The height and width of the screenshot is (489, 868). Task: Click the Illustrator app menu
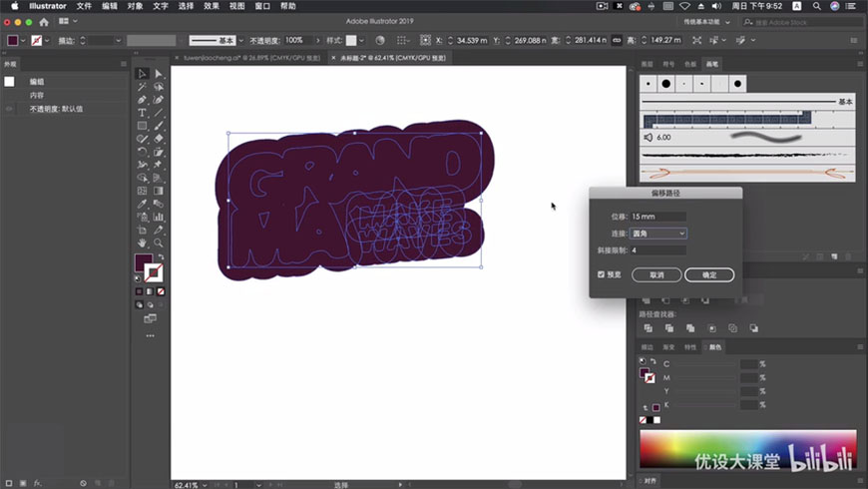pos(48,6)
